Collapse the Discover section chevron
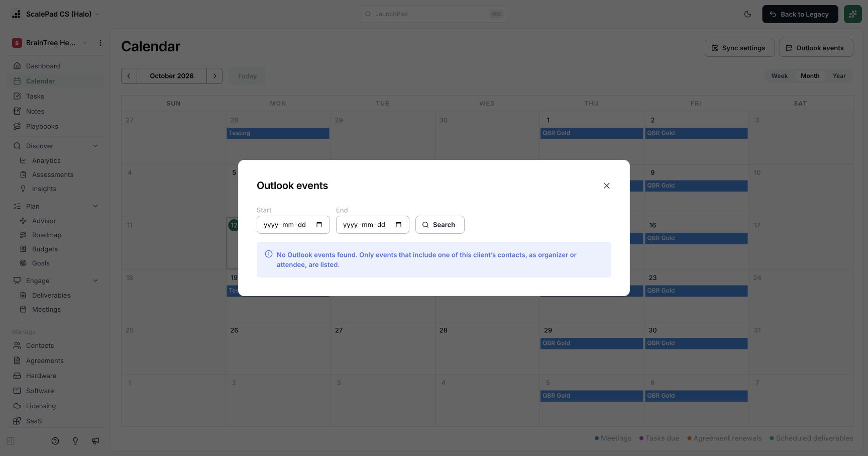 [x=95, y=146]
